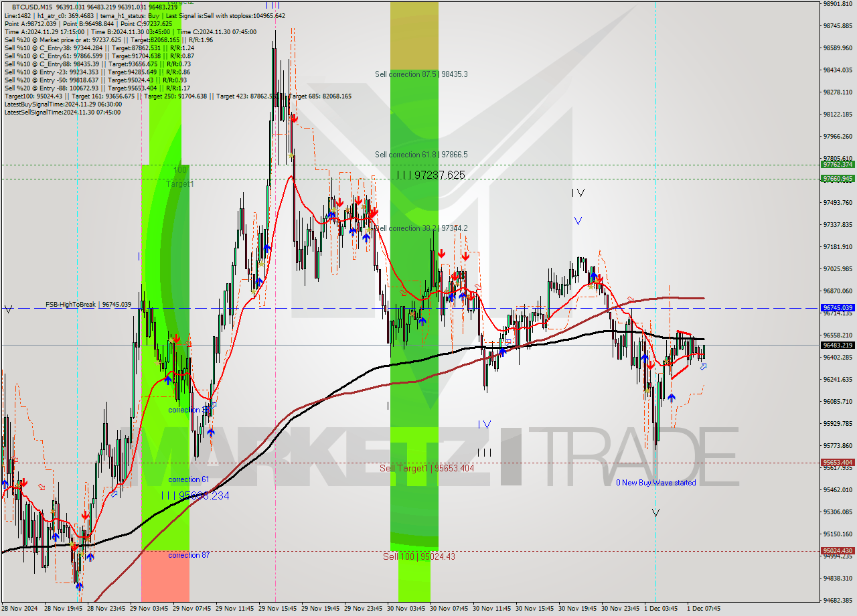This screenshot has height=616, width=857.
Task: Click the red 95024.430 price tag
Action: 837,551
